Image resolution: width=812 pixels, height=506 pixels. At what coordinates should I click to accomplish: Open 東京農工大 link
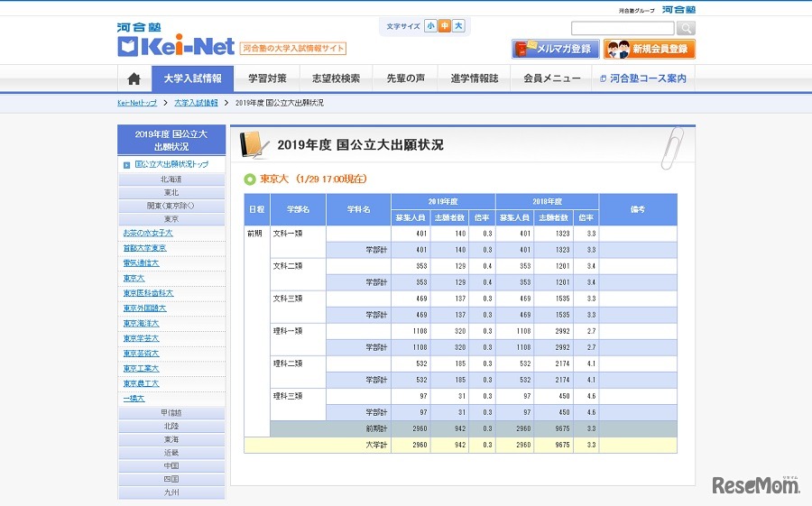point(142,383)
